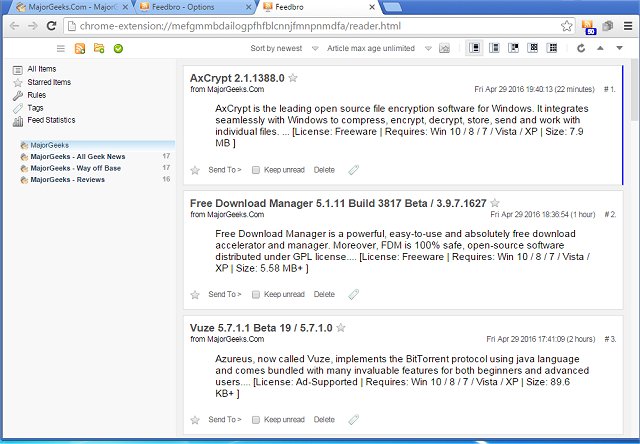This screenshot has height=444, width=640.
Task: Close the Feedbro reader tab
Action: 372,7
